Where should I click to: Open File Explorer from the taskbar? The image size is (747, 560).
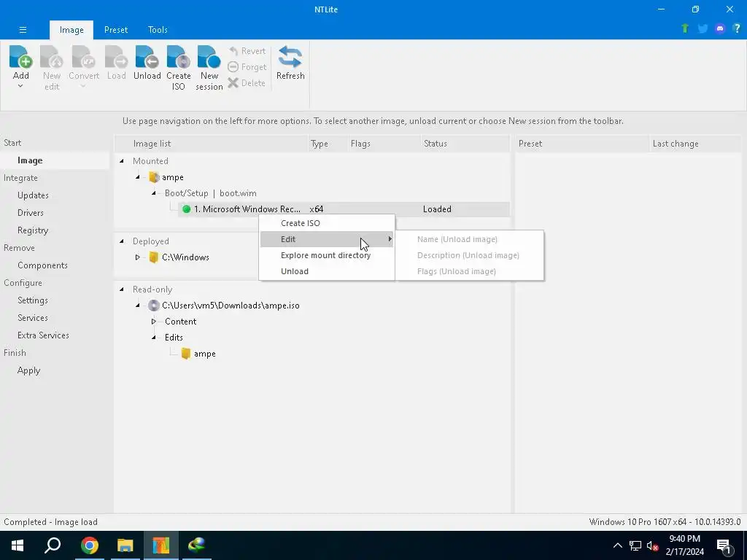coord(125,545)
